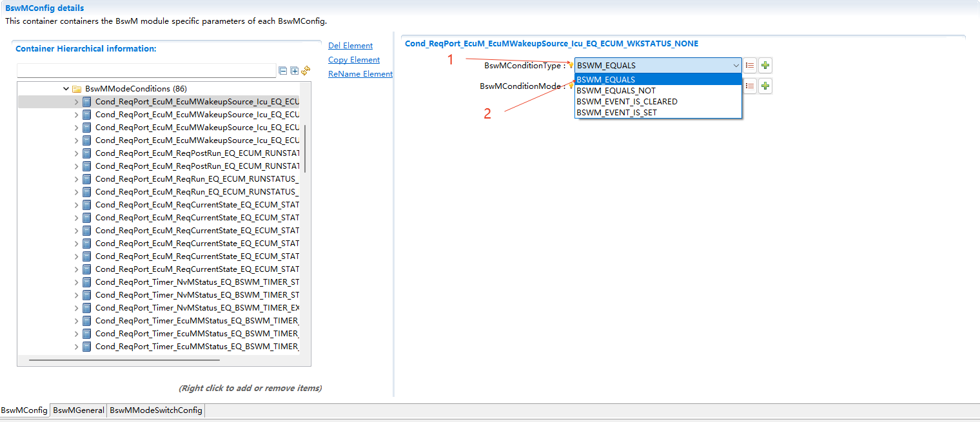Screen dimensions: 980x422
Task: Open the BswMModeSwitchConfig tab
Action: tap(156, 410)
